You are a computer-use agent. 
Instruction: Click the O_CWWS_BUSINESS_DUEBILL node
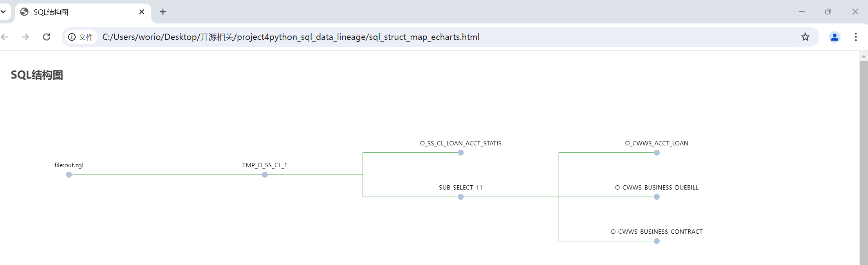click(657, 197)
